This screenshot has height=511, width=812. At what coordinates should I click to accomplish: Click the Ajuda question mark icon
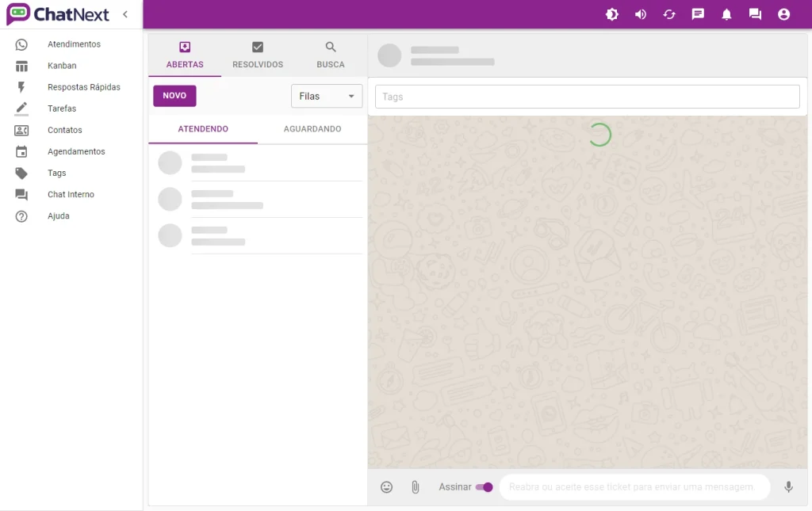coord(21,216)
